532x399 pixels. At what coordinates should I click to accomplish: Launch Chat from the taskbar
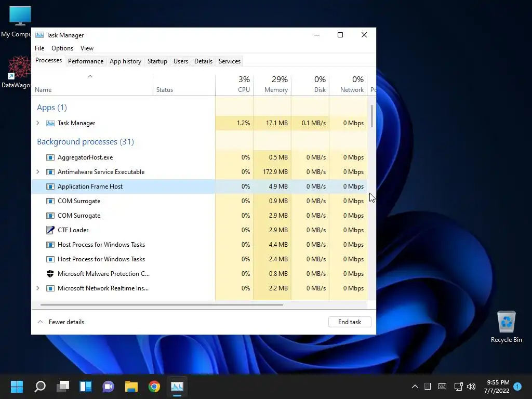108,387
